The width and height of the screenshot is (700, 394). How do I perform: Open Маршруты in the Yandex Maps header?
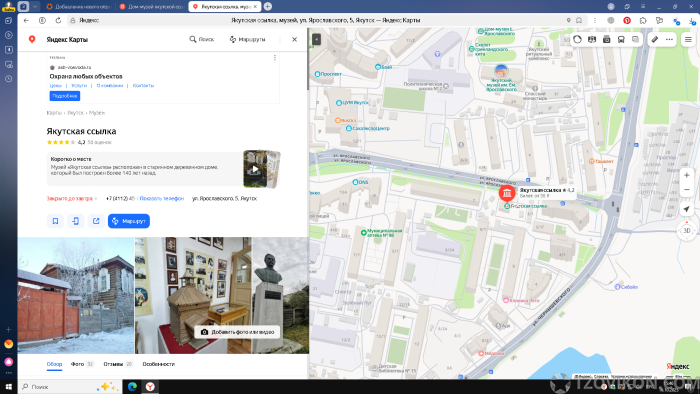coord(247,39)
